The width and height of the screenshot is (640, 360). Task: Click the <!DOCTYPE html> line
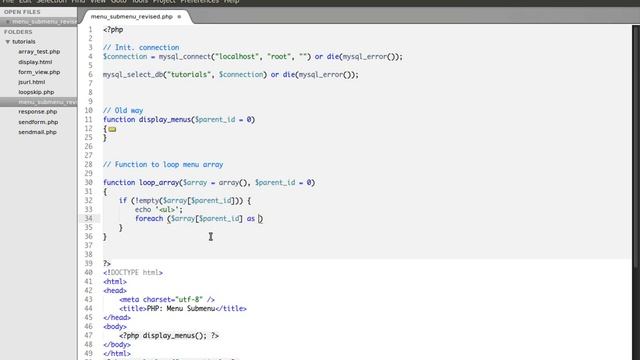pos(133,273)
